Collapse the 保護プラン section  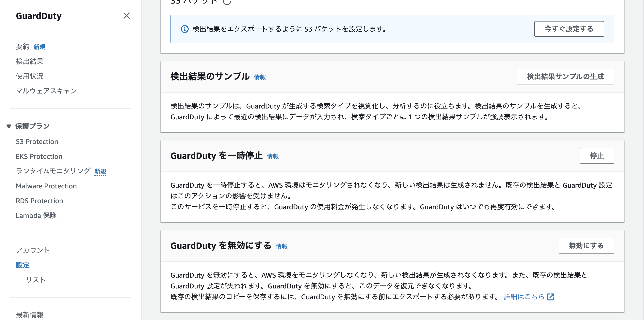click(x=9, y=126)
